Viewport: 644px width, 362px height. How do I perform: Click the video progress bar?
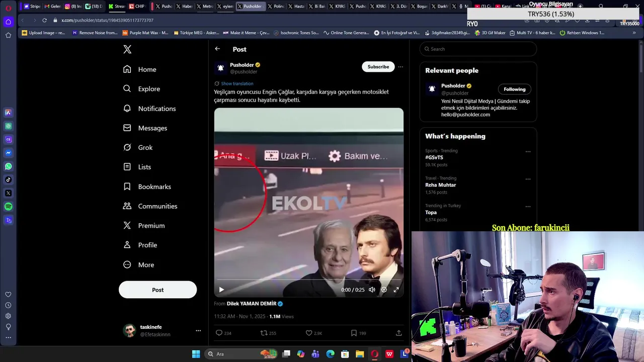(x=308, y=280)
